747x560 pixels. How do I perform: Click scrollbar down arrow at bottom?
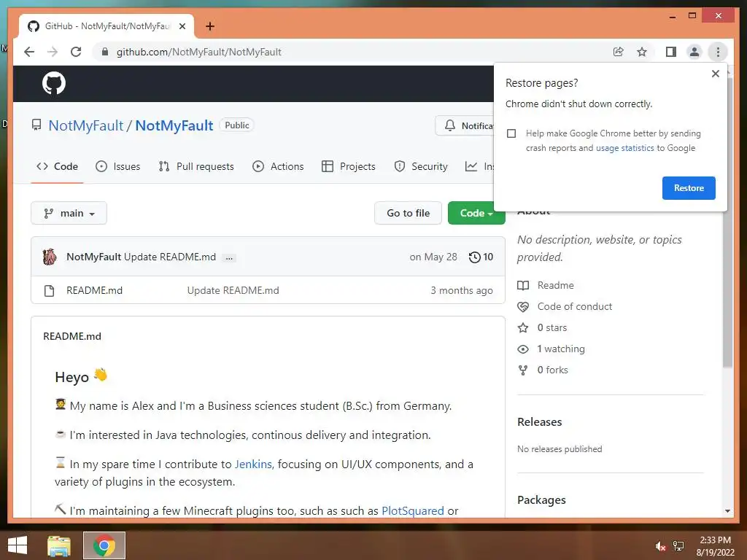tap(727, 511)
